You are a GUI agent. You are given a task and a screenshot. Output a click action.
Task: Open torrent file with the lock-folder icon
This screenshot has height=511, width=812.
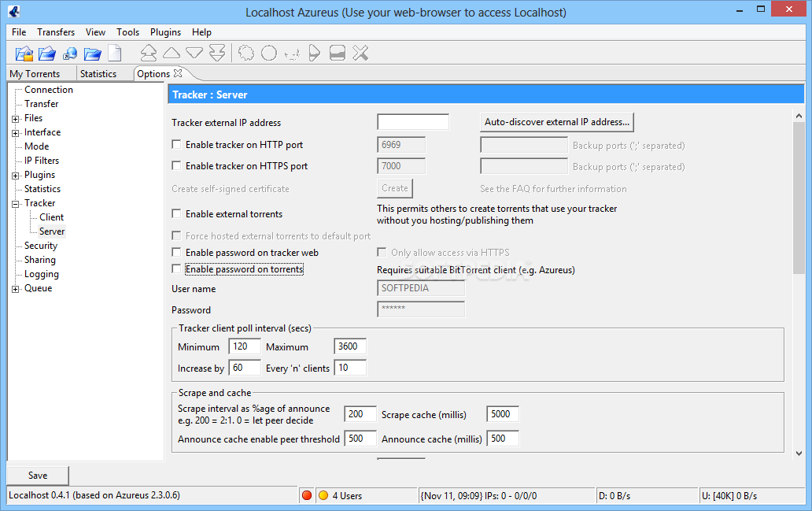[x=24, y=54]
